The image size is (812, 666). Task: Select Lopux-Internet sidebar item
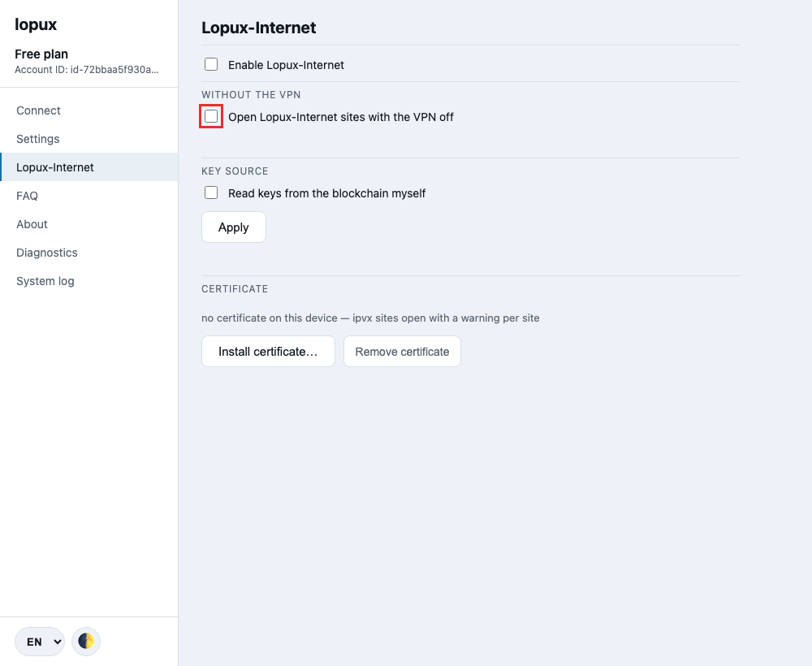pyautogui.click(x=89, y=167)
